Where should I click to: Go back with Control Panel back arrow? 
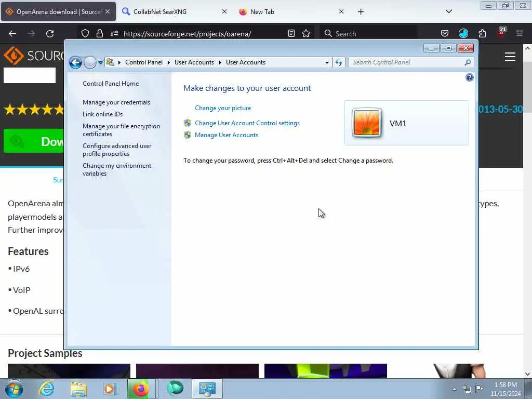coord(75,62)
